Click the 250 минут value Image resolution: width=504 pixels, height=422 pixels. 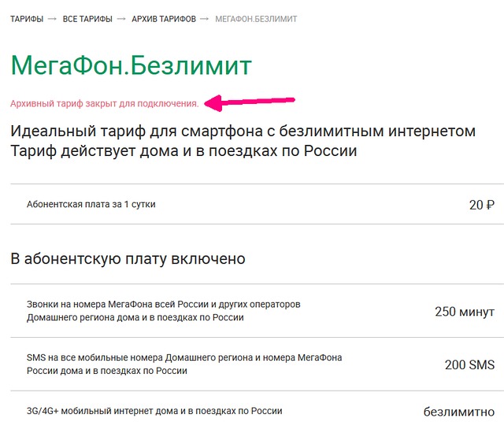[x=465, y=312]
